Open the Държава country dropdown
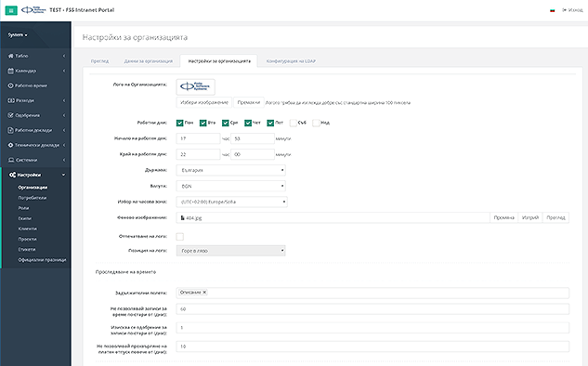The image size is (588, 366). pos(231,170)
